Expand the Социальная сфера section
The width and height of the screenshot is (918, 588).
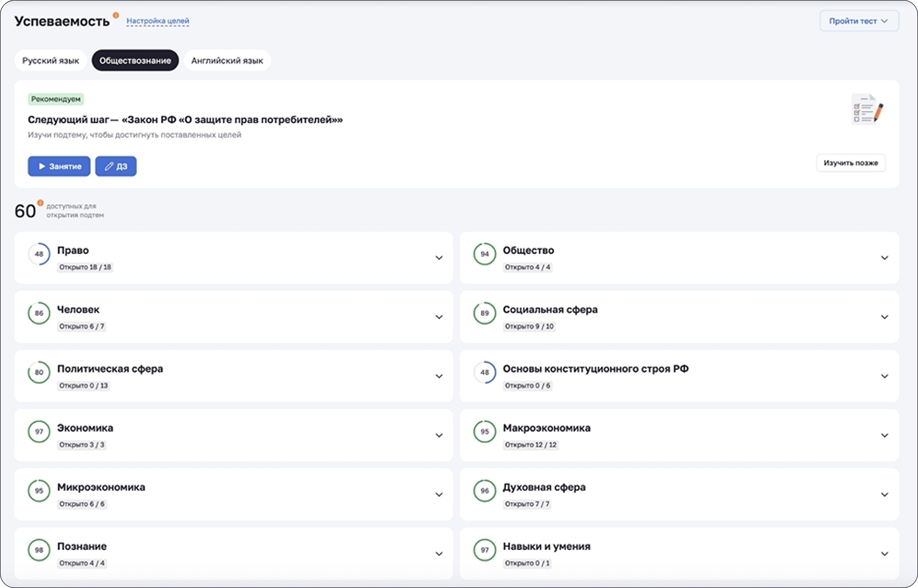884,317
